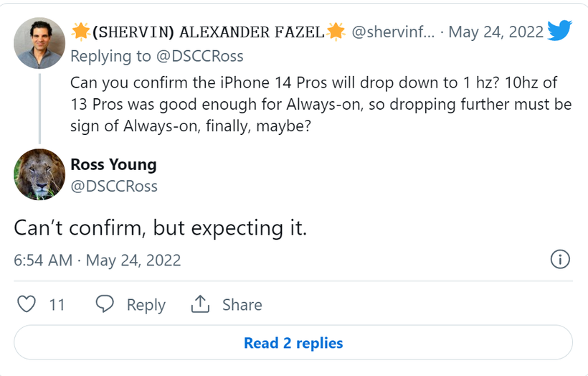The width and height of the screenshot is (588, 376).
Task: Click the @DSCCRoss handle under Ross Young
Action: [x=114, y=186]
